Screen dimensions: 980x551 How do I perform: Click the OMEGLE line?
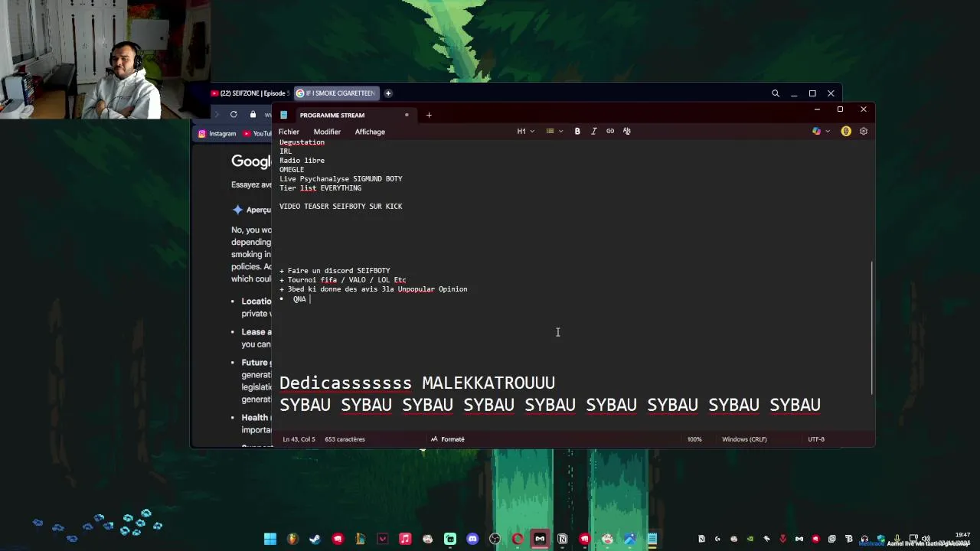(292, 170)
